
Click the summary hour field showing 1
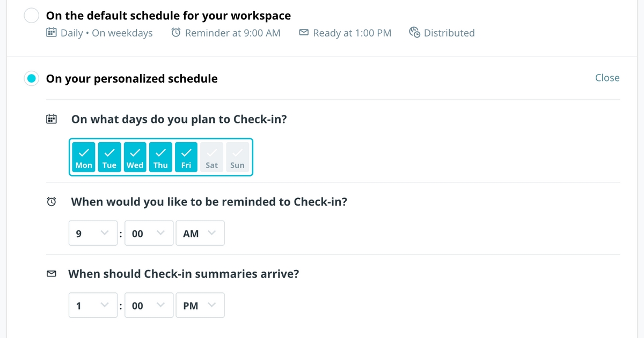[93, 305]
